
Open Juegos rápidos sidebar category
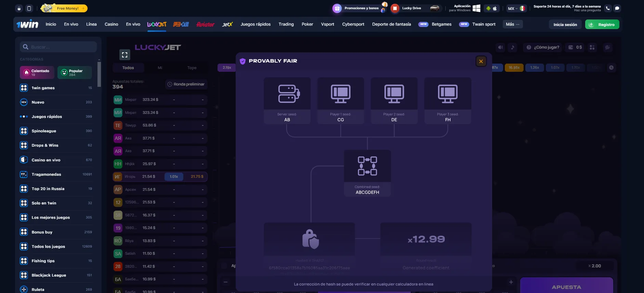[x=56, y=117]
